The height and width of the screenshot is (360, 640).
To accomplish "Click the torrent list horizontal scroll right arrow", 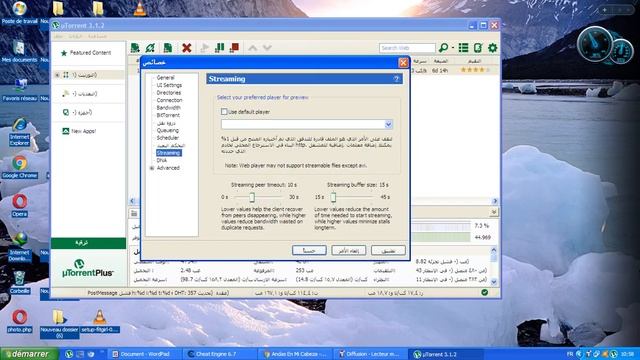I will tap(495, 201).
